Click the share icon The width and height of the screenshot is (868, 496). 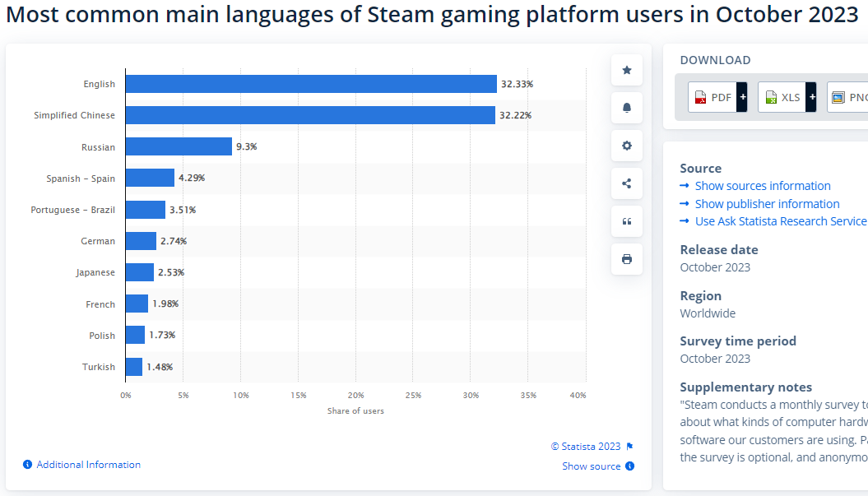point(627,183)
